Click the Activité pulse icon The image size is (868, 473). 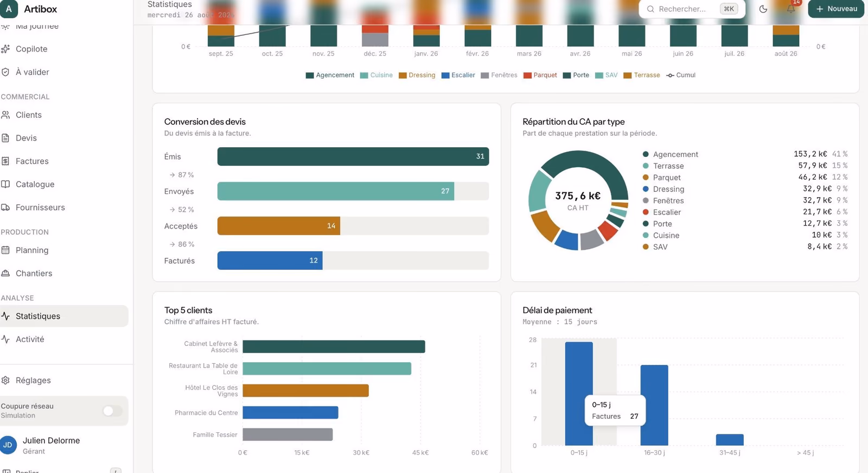(x=5, y=339)
